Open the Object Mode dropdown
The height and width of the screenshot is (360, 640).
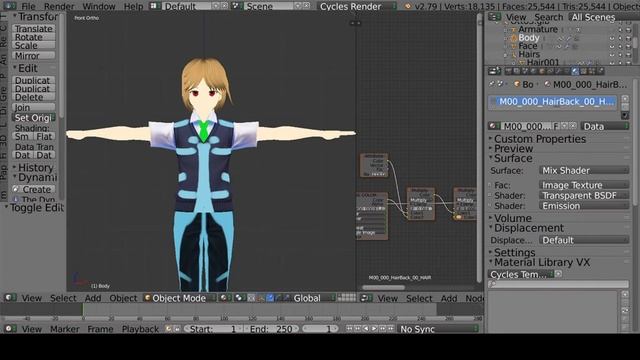click(x=180, y=298)
